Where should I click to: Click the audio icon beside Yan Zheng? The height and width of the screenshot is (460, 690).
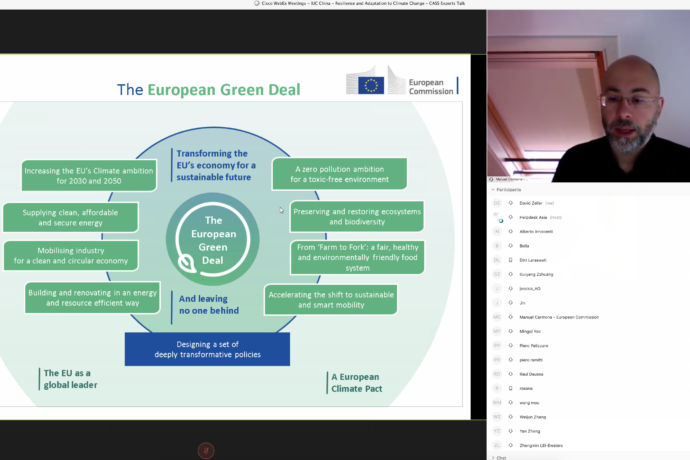(510, 431)
